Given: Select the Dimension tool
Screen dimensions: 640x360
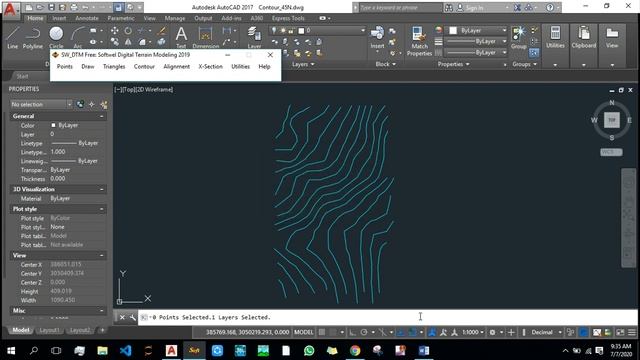Looking at the screenshot, I should pos(205,38).
